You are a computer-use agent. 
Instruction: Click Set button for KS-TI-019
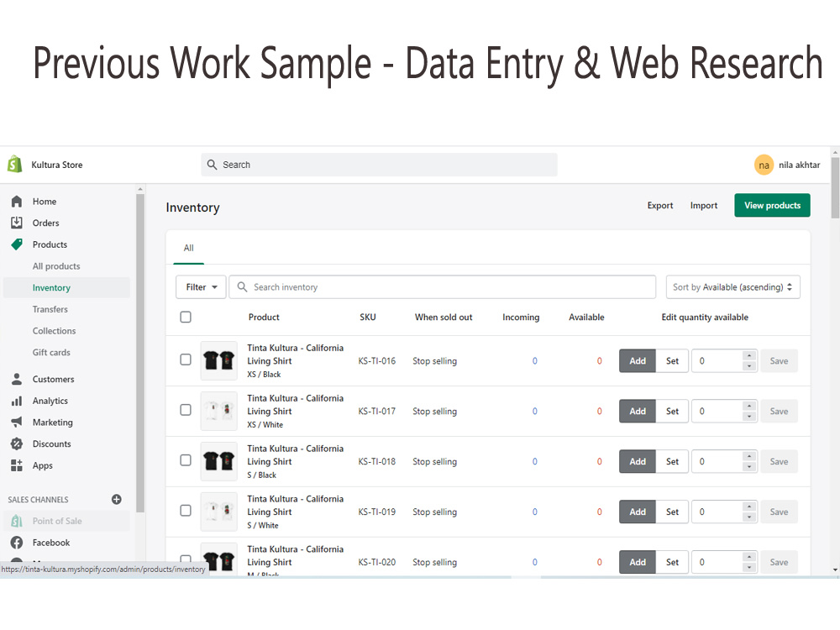click(672, 512)
